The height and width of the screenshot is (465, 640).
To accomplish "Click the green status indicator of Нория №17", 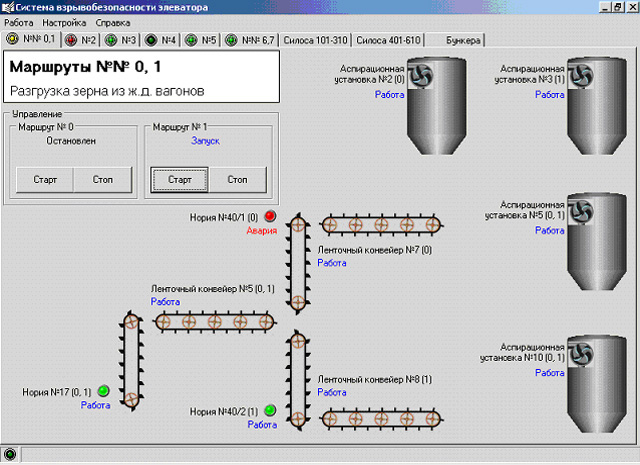I will 103,391.
